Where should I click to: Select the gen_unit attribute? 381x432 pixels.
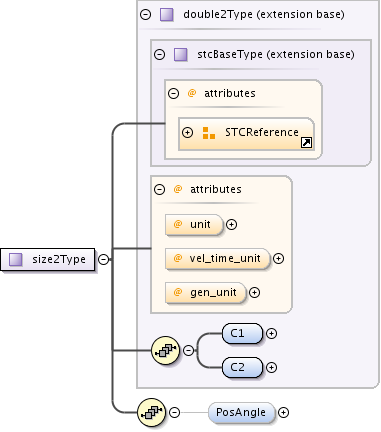pos(206,293)
